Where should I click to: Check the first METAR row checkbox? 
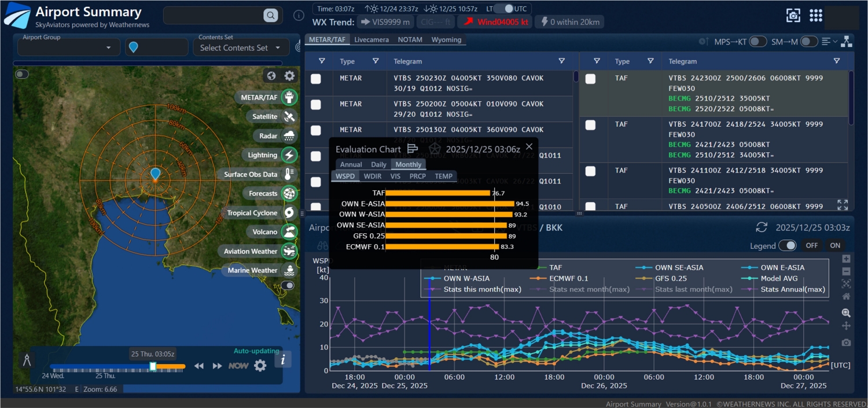(x=316, y=79)
